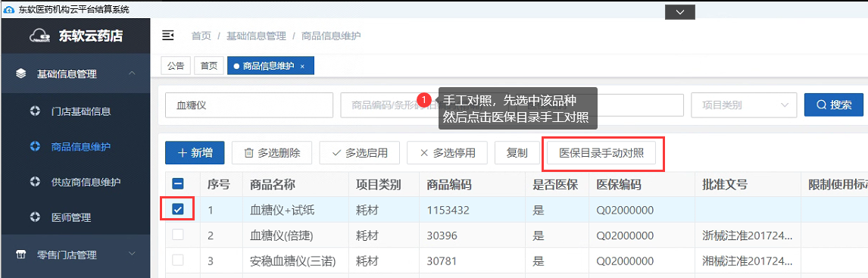Click product code 1153432
868x278 pixels.
(x=448, y=210)
